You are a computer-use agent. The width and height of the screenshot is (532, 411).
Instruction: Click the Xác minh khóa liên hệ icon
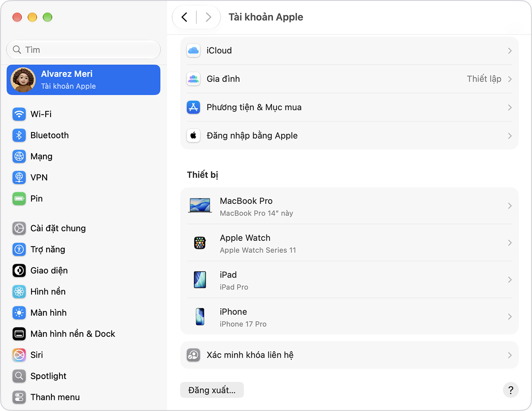point(193,355)
